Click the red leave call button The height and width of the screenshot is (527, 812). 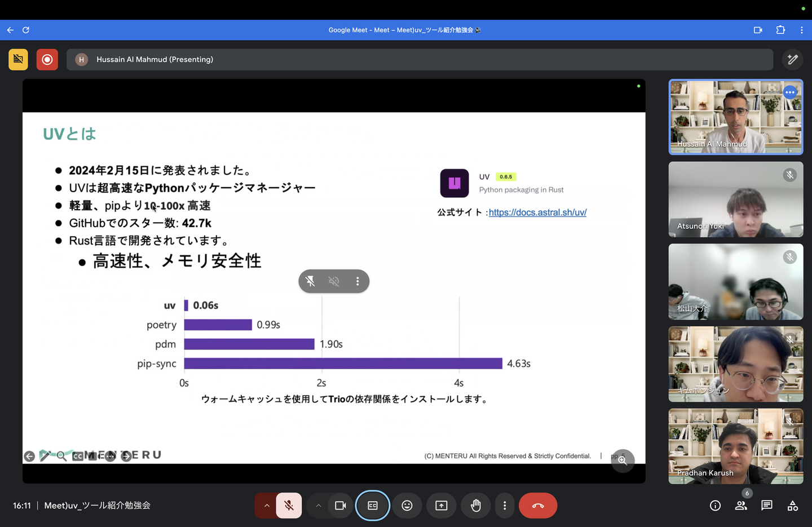coord(537,506)
